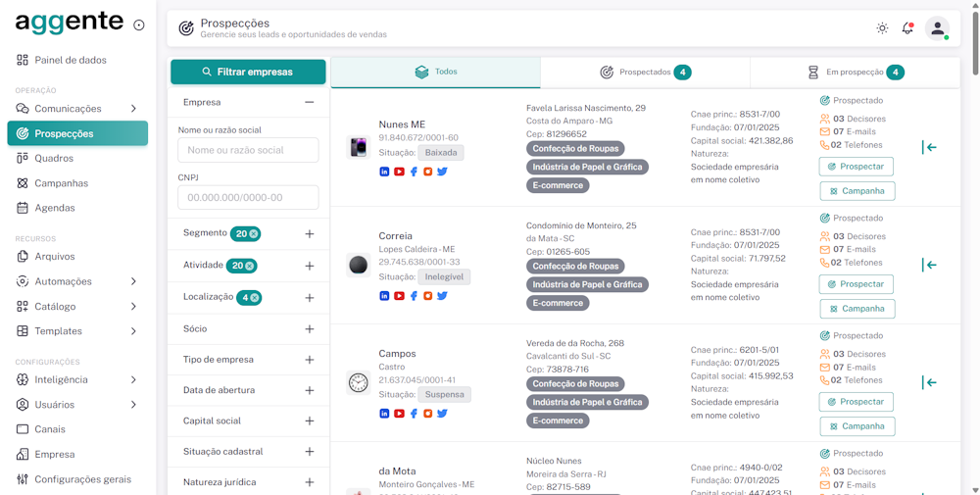This screenshot has width=980, height=495.
Task: Click Prospectar button for Nunes ME
Action: coord(856,167)
